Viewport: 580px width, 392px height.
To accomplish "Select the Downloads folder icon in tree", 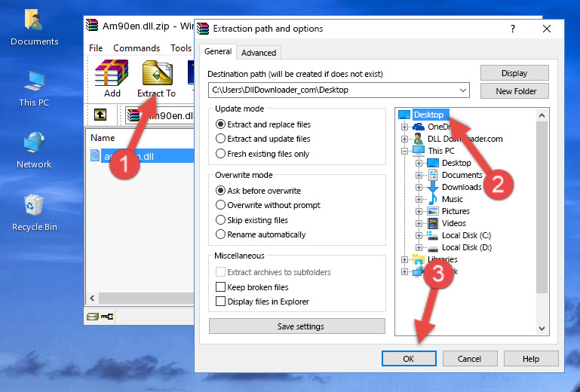I will 432,187.
